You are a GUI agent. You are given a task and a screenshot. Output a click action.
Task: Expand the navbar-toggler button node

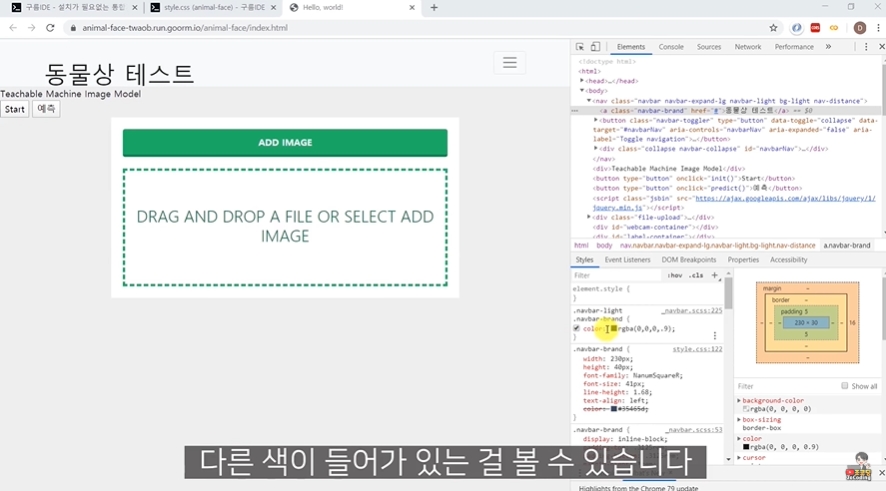596,120
